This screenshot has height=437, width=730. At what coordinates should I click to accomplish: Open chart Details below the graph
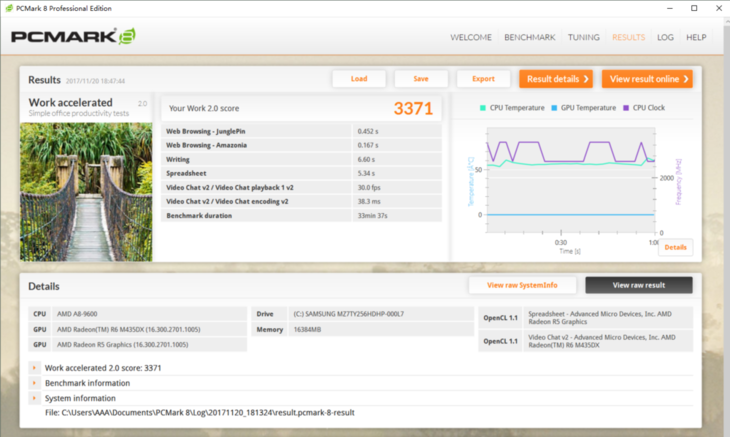(675, 247)
